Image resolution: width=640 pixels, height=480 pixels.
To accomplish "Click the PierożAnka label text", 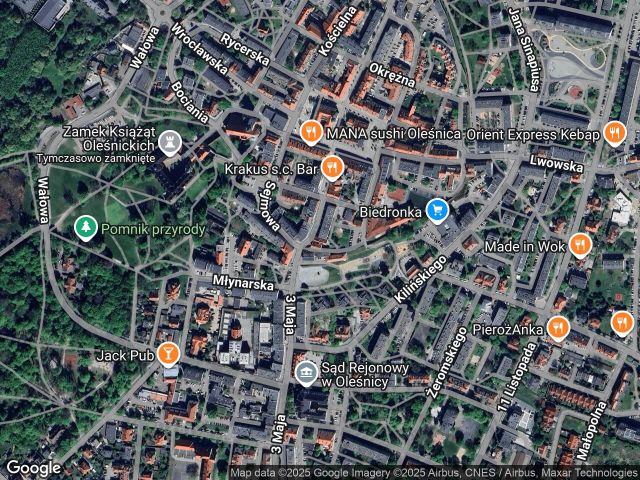I will coord(507,329).
